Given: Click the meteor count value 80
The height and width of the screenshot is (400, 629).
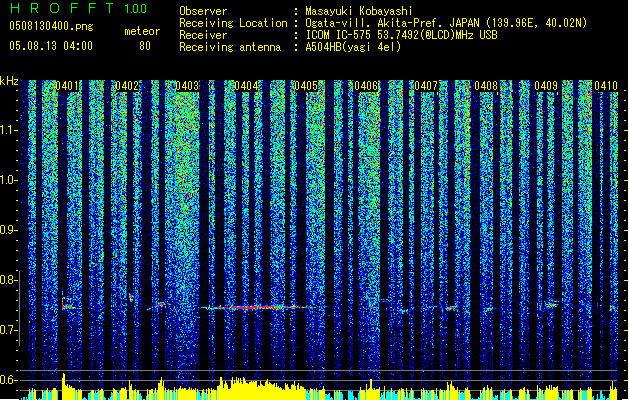Looking at the screenshot, I should pyautogui.click(x=145, y=46).
